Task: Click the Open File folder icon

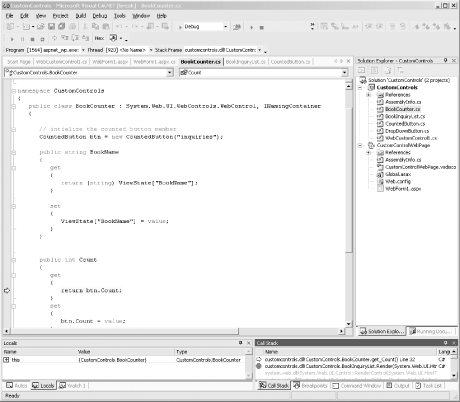Action: [x=41, y=26]
